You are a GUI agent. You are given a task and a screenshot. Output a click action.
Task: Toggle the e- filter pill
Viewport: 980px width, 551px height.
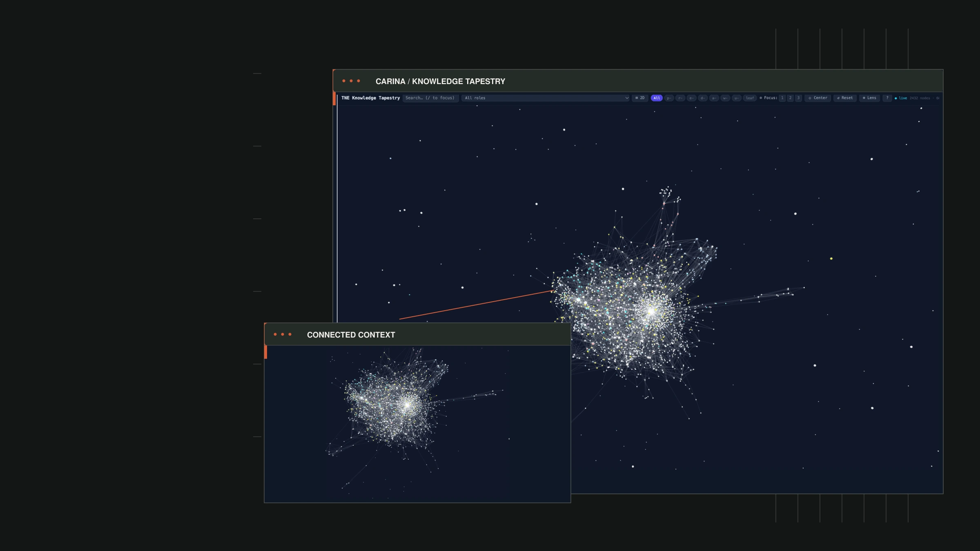click(x=691, y=98)
